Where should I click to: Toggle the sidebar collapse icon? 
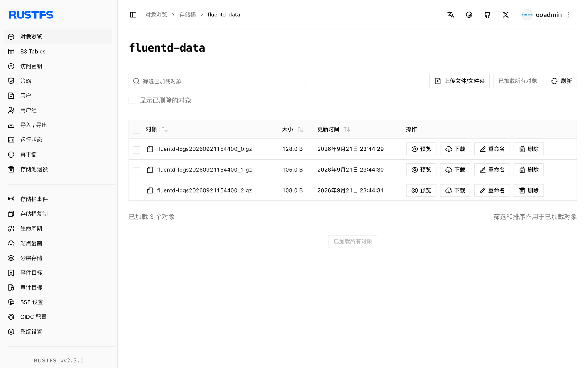pos(133,15)
